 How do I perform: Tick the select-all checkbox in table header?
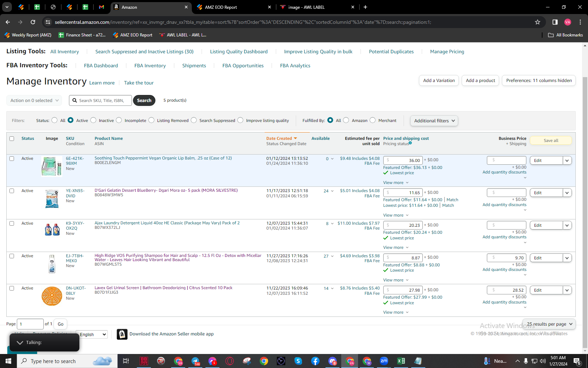pyautogui.click(x=12, y=138)
